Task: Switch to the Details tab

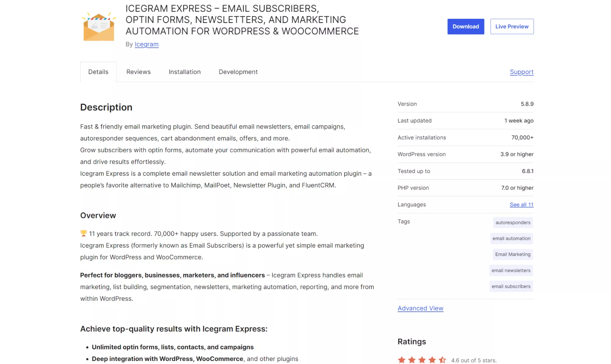Action: coord(98,72)
